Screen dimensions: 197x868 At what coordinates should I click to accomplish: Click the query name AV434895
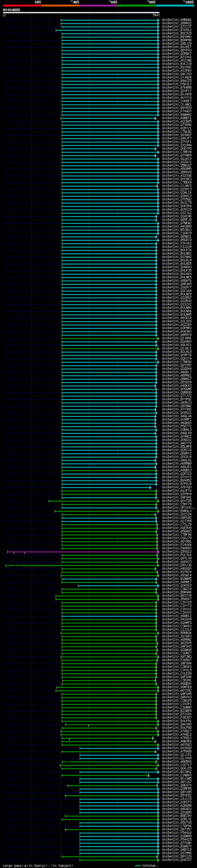pos(11,10)
